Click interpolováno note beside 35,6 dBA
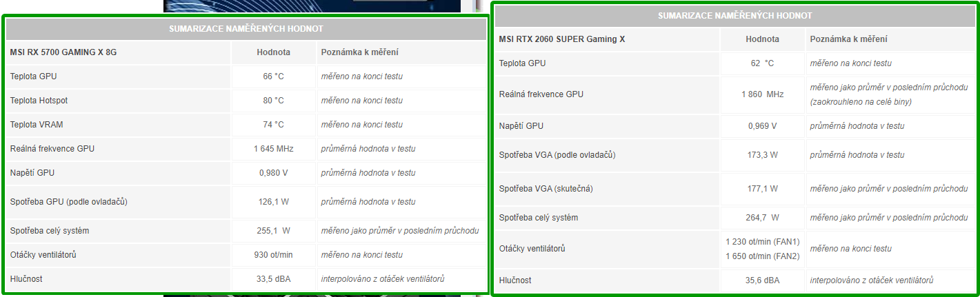Screen dimensions: 980x297 point(871,280)
